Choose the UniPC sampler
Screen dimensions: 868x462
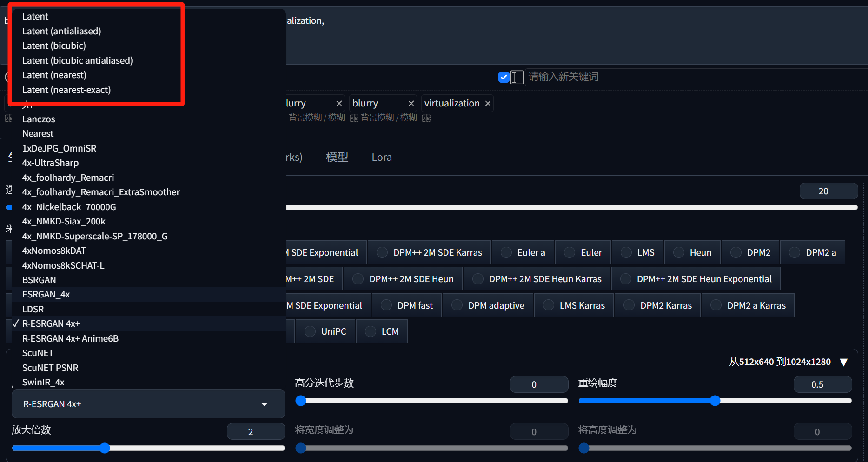(325, 331)
